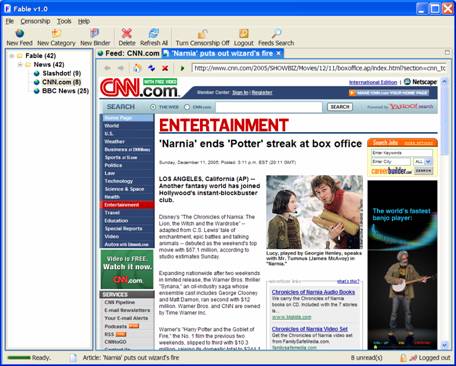Viewport: 456px width, 366px height.
Task: Open Chronicles of Narnia Audio Books link
Action: tap(313, 292)
